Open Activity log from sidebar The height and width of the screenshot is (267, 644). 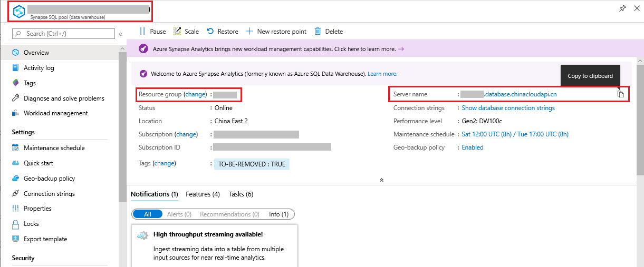coord(39,68)
